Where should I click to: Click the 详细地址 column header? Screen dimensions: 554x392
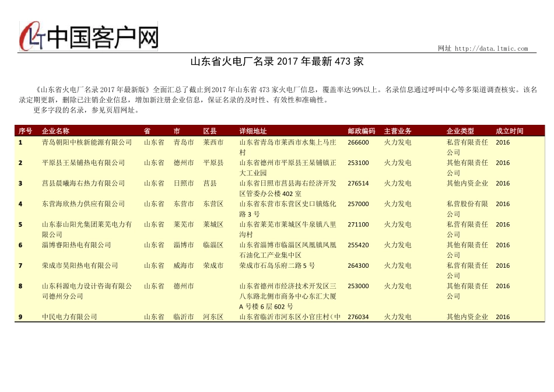pyautogui.click(x=253, y=131)
